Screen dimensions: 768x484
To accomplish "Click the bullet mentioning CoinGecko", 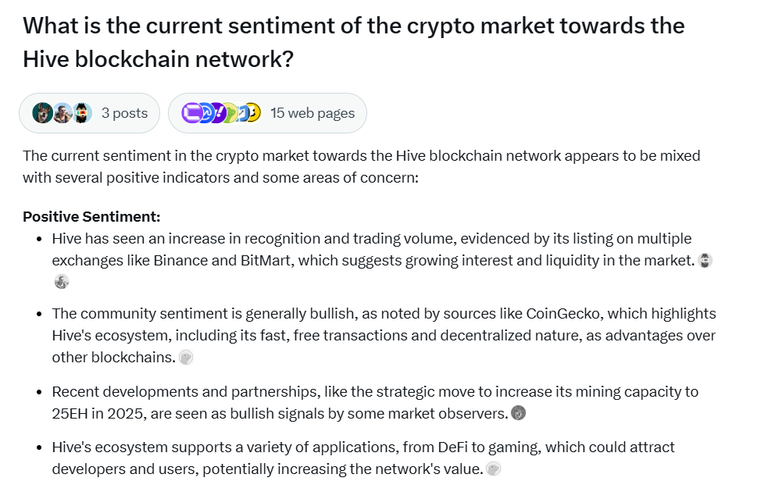I will pyautogui.click(x=384, y=336).
